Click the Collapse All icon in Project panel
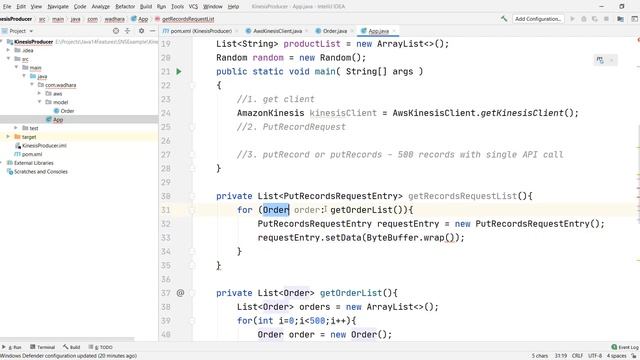 click(x=127, y=31)
